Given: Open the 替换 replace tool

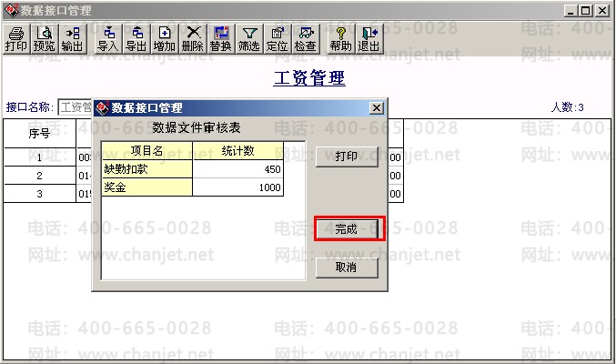Looking at the screenshot, I should click(221, 38).
